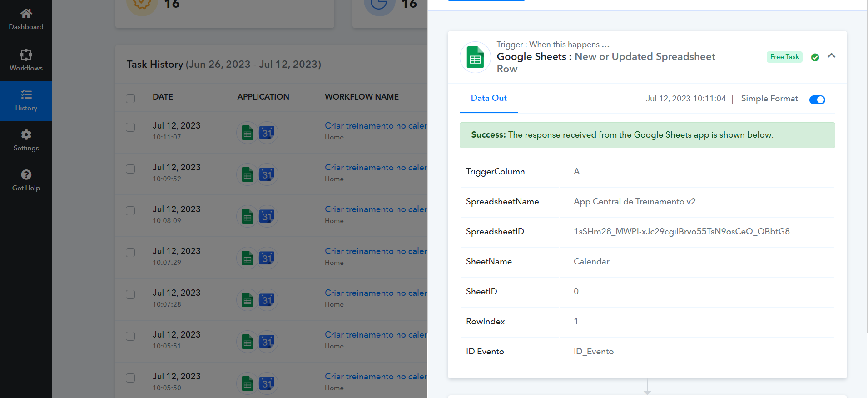This screenshot has height=398, width=868.
Task: Click Google Sheets icon in 10:05:51 row
Action: coord(248,342)
